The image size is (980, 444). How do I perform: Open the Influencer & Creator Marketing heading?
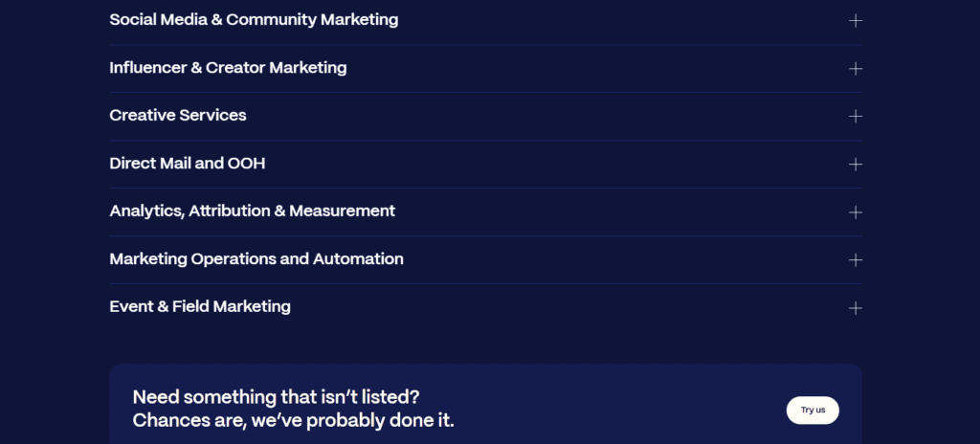click(228, 68)
